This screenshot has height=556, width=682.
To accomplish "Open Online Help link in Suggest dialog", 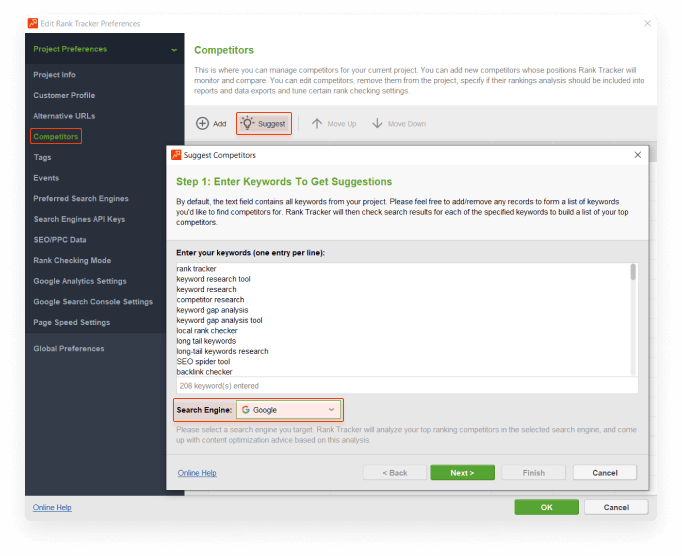I will (197, 473).
